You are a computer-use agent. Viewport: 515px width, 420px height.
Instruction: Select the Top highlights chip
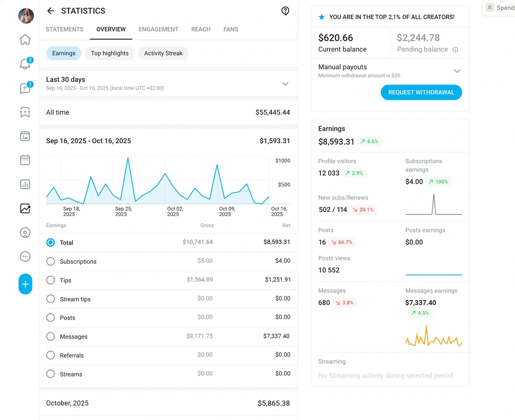[x=110, y=53]
